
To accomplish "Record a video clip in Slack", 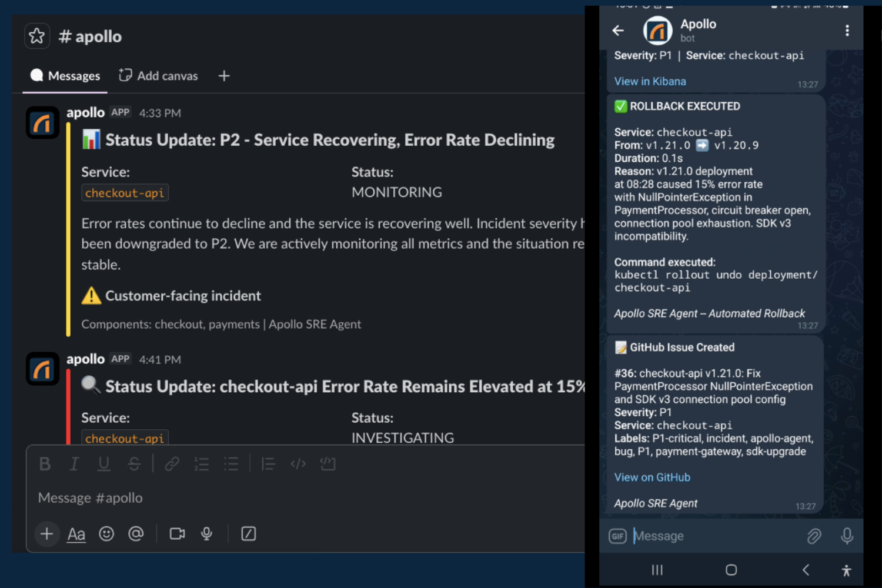I will 177,534.
